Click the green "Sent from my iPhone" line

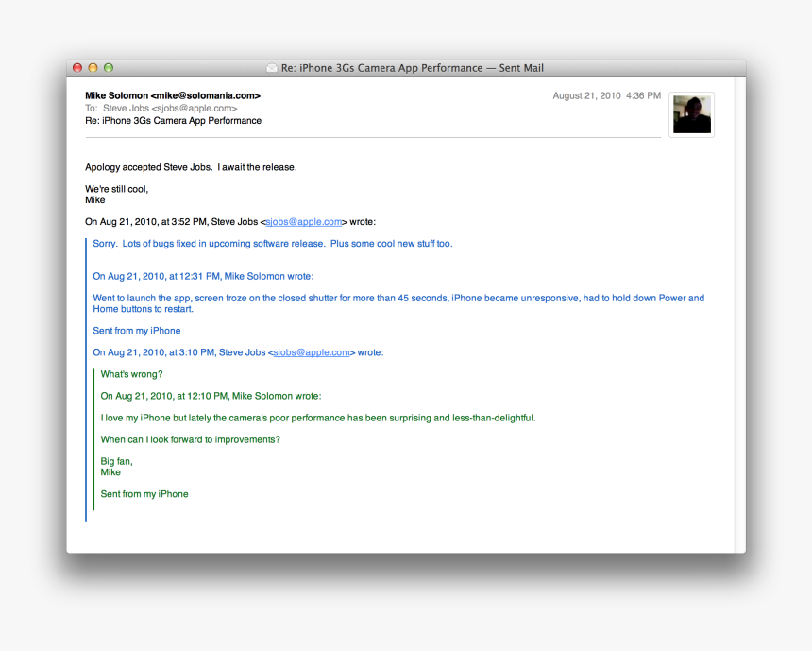click(x=144, y=494)
